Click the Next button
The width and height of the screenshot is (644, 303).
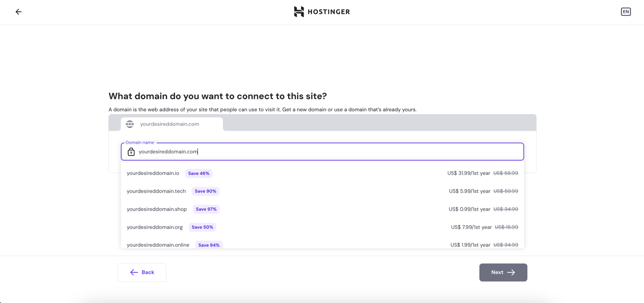(x=503, y=272)
